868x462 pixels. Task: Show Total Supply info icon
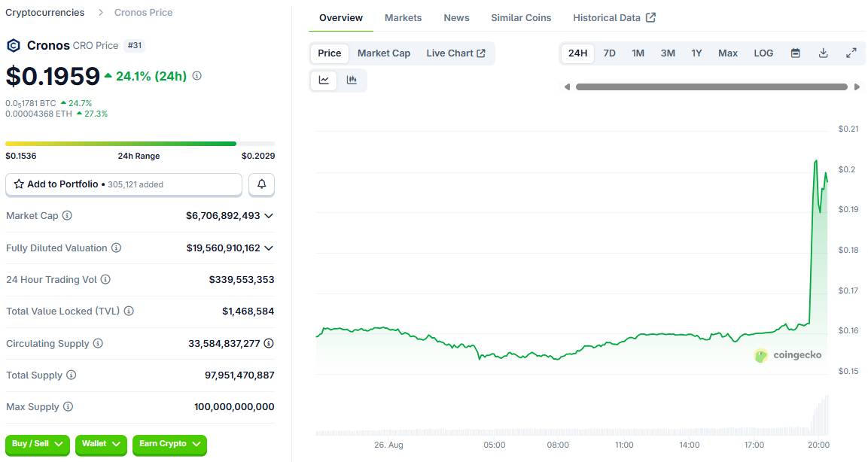point(72,375)
